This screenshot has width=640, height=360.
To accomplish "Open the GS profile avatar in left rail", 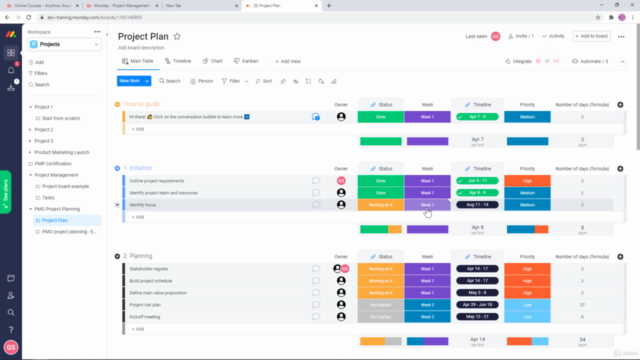I will 11,347.
